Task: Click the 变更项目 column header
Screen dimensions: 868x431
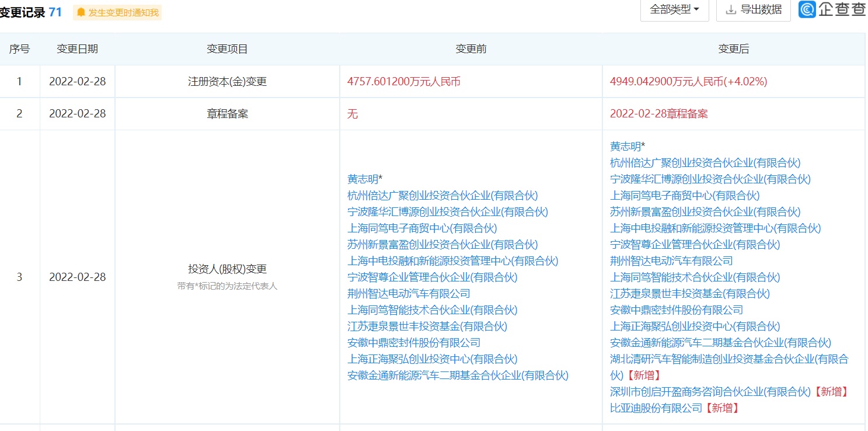Action: click(x=227, y=49)
